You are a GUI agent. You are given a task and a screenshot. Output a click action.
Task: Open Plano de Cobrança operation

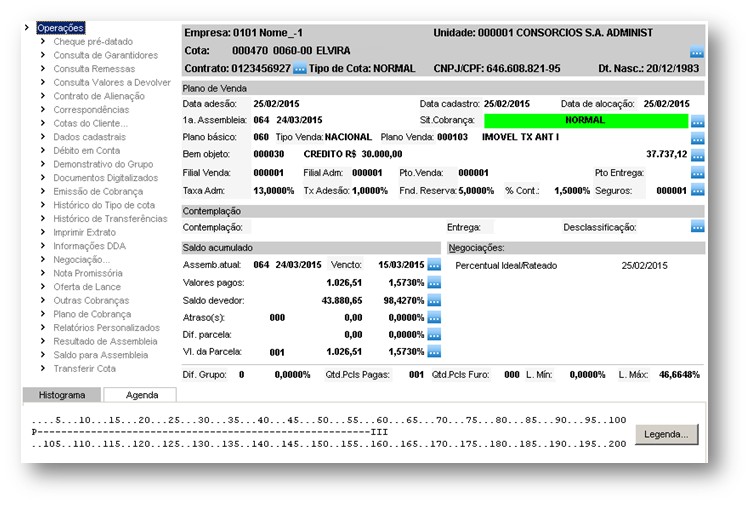92,314
